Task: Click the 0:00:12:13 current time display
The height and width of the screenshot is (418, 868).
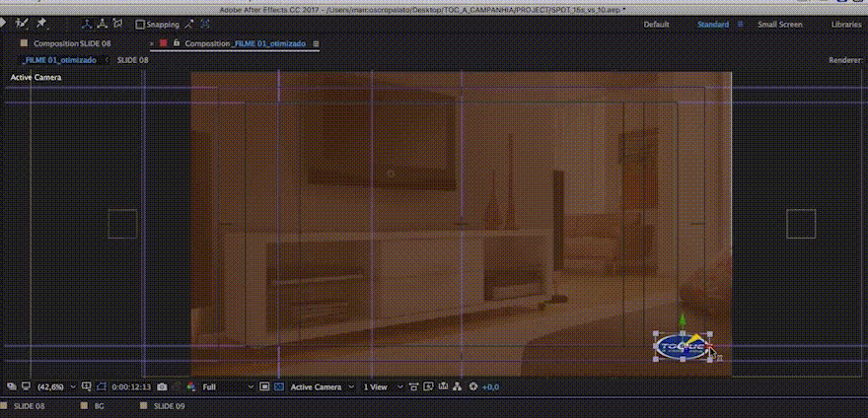Action: [129, 387]
